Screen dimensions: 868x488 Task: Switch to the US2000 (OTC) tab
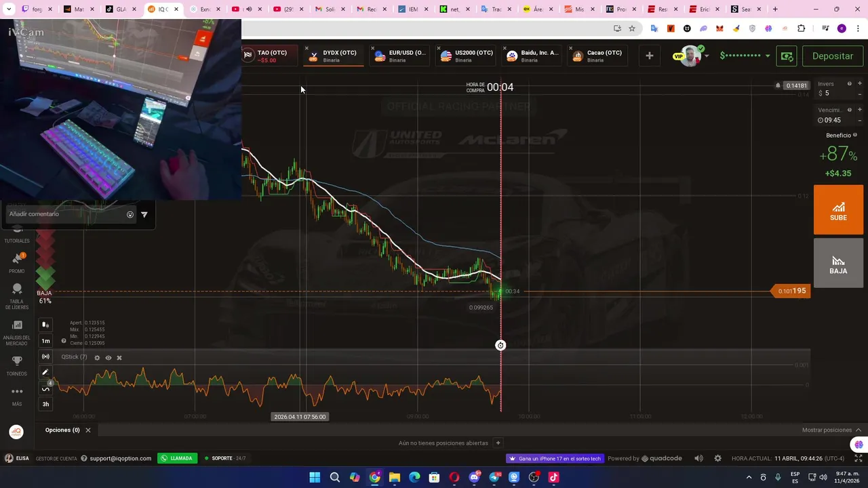coord(467,56)
